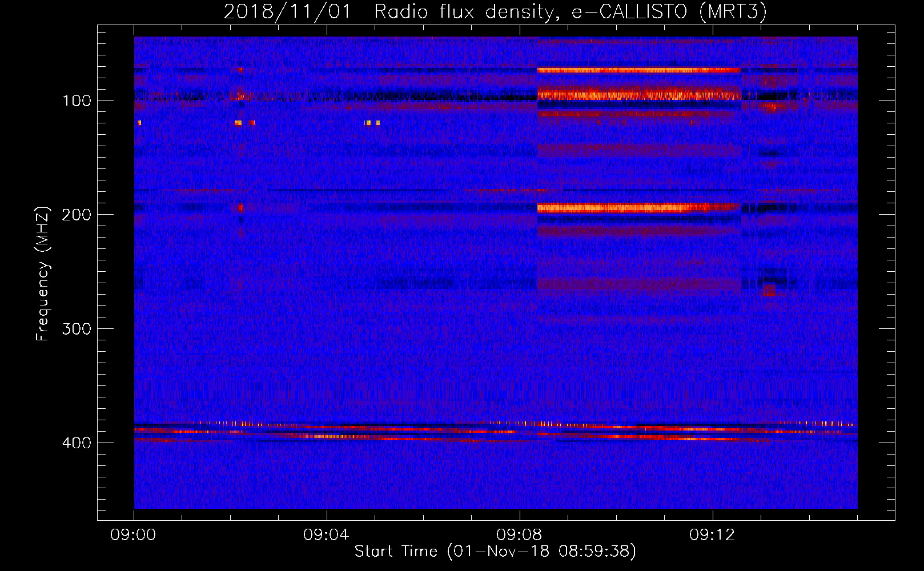The height and width of the screenshot is (571, 924).
Task: Click the 200 frequency tick label
Action: [x=77, y=215]
